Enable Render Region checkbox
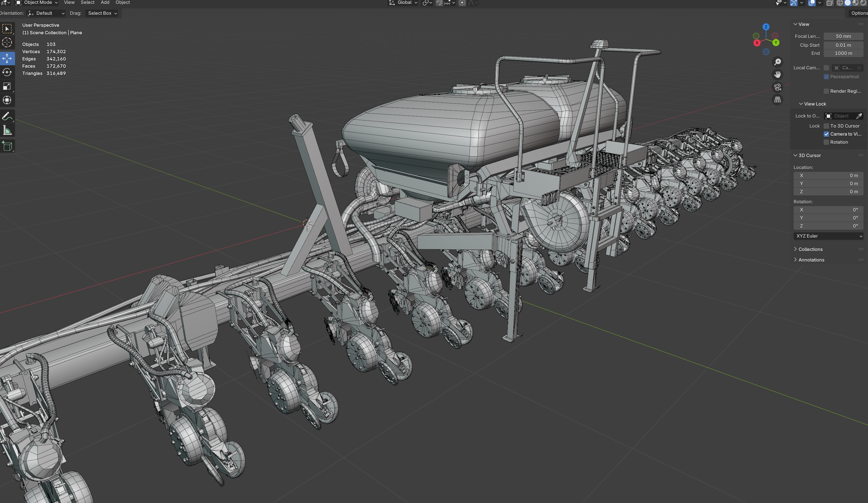The width and height of the screenshot is (868, 503). click(826, 91)
